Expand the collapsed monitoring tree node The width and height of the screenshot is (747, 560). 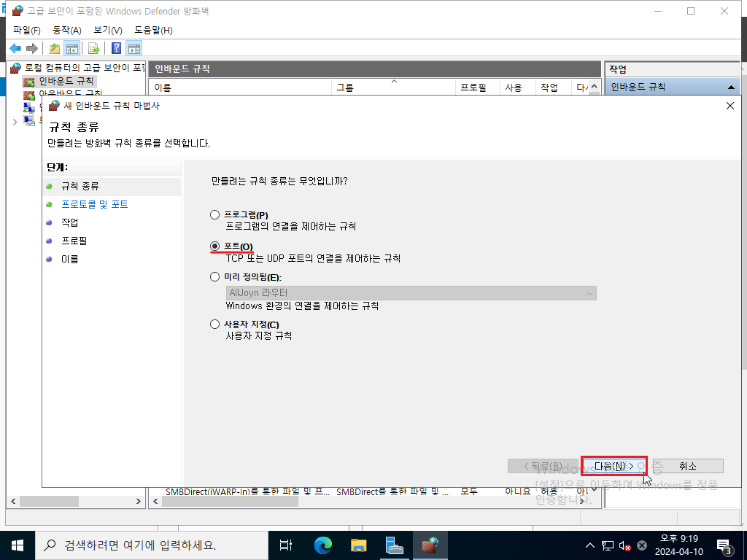coord(15,122)
